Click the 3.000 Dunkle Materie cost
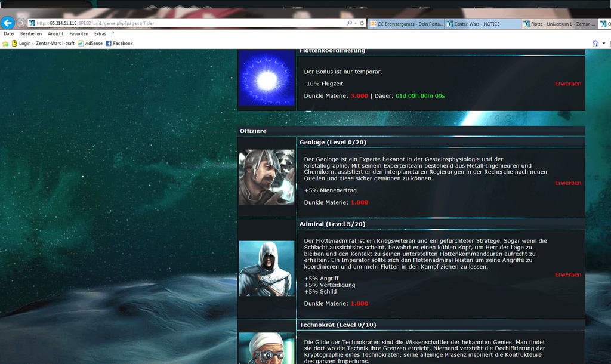Image resolution: width=611 pixels, height=364 pixels. 359,96
